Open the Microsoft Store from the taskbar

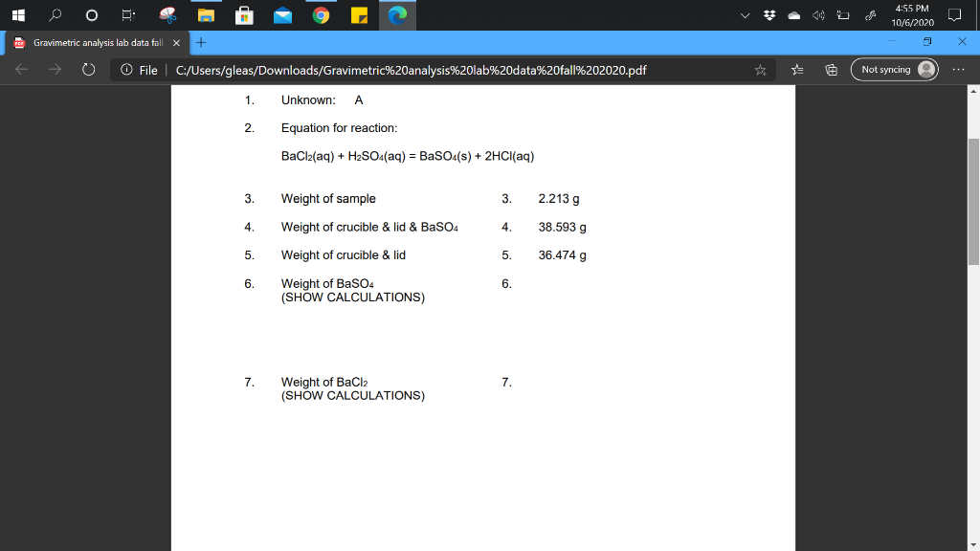pyautogui.click(x=242, y=14)
